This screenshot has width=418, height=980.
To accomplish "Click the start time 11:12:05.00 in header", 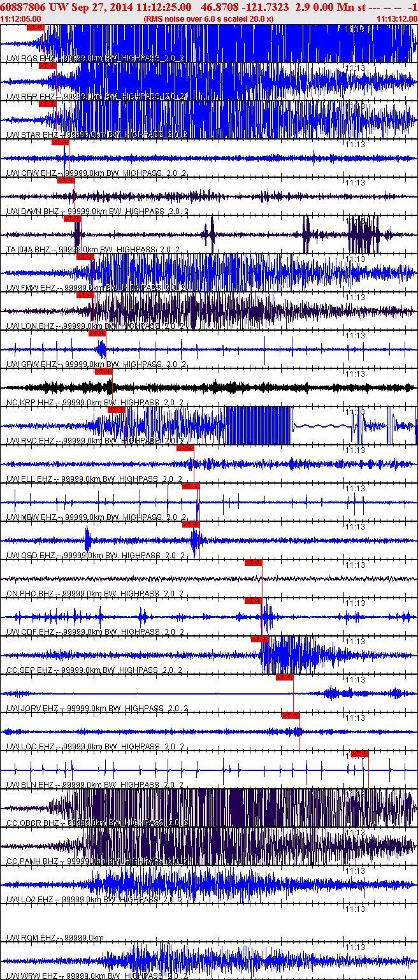I will point(20,19).
